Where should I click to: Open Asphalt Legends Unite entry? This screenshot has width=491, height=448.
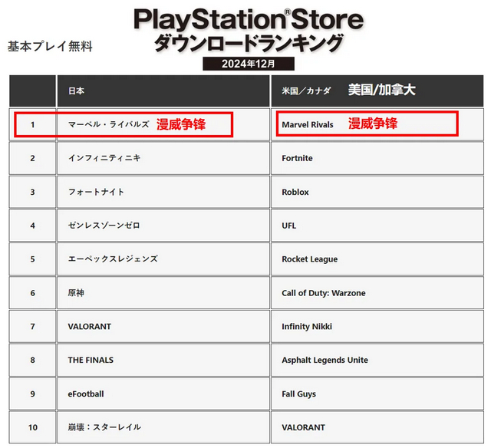pos(325,360)
